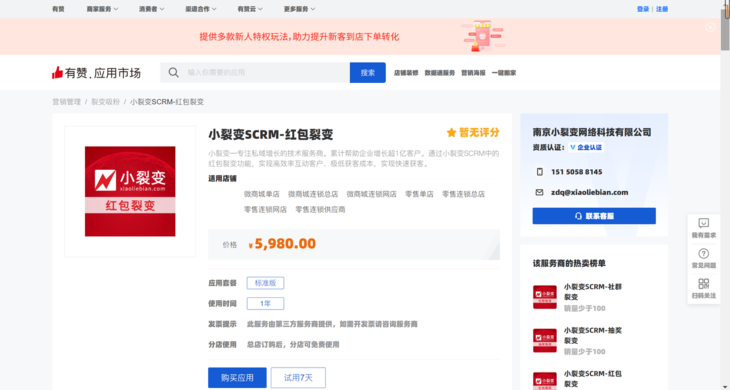
Task: Click the 有赞 top navigation item
Action: click(58, 9)
